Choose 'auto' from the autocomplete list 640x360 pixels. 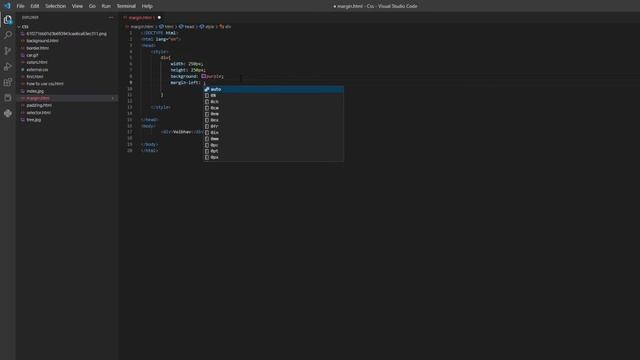(273, 89)
